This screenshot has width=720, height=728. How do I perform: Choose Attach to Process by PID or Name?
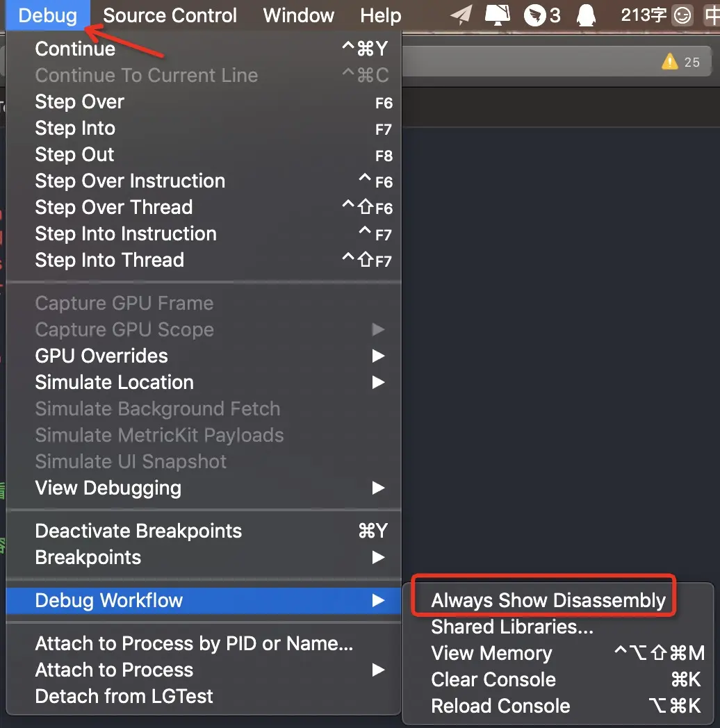(x=194, y=644)
